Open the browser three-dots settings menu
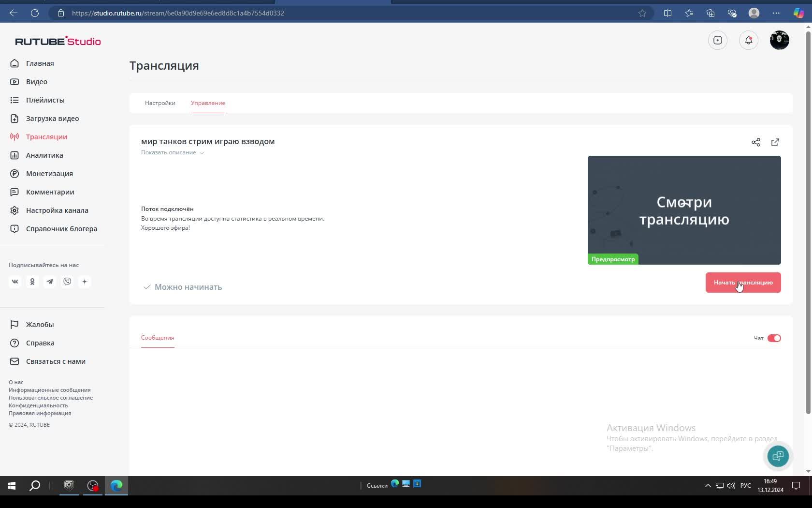 pos(776,13)
